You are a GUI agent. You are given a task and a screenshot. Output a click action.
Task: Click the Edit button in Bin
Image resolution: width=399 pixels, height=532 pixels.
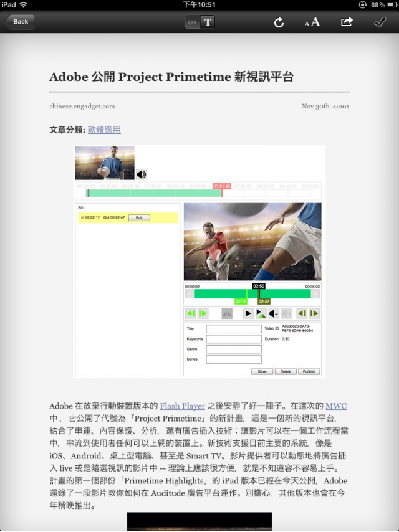[139, 218]
